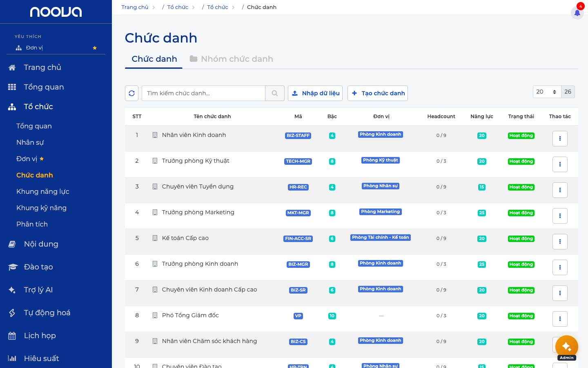588x368 pixels.
Task: Click the Trợ lý AI sparkle icon
Action: click(12, 290)
